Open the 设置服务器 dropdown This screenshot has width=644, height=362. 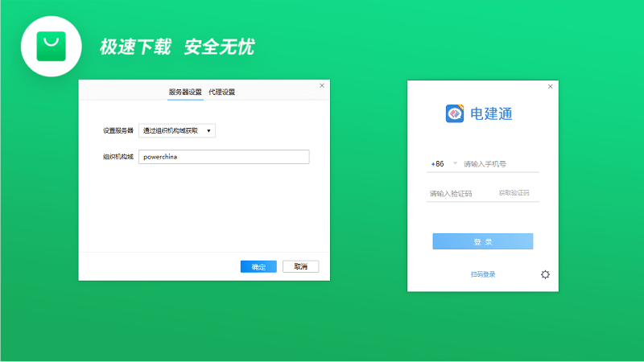(177, 130)
